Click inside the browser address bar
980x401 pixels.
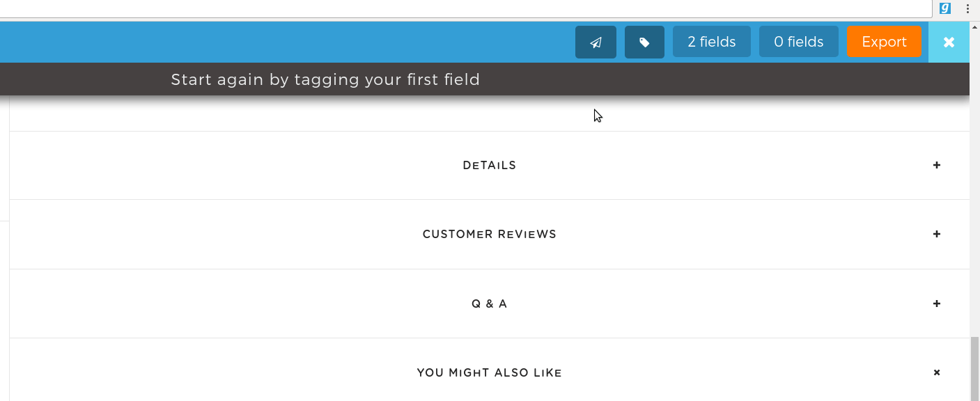(x=465, y=8)
